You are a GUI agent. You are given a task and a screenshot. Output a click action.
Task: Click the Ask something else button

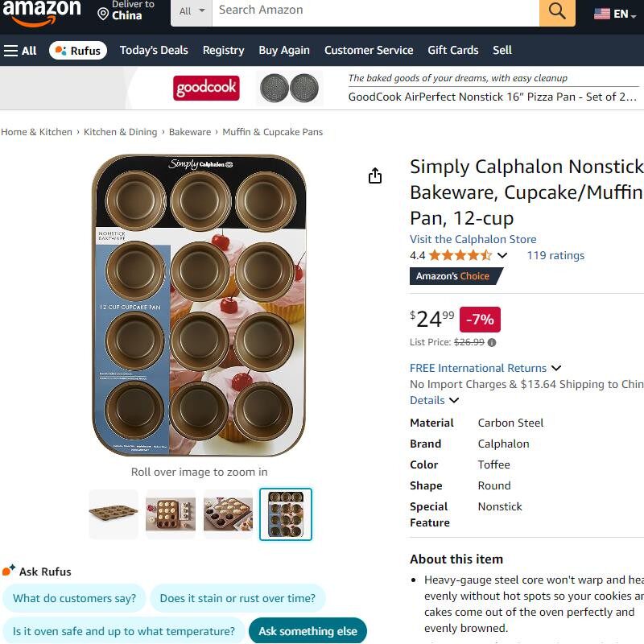(308, 631)
